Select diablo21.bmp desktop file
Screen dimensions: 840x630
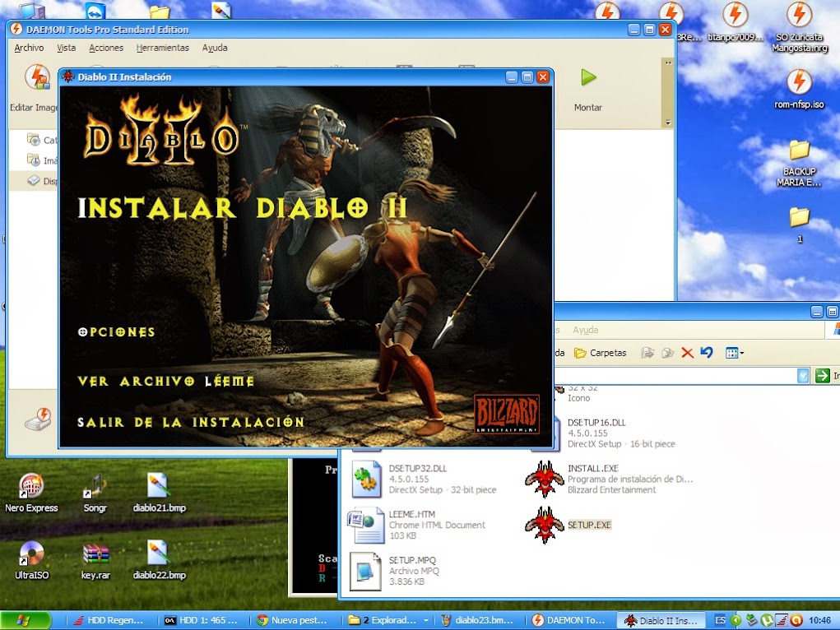pyautogui.click(x=159, y=493)
